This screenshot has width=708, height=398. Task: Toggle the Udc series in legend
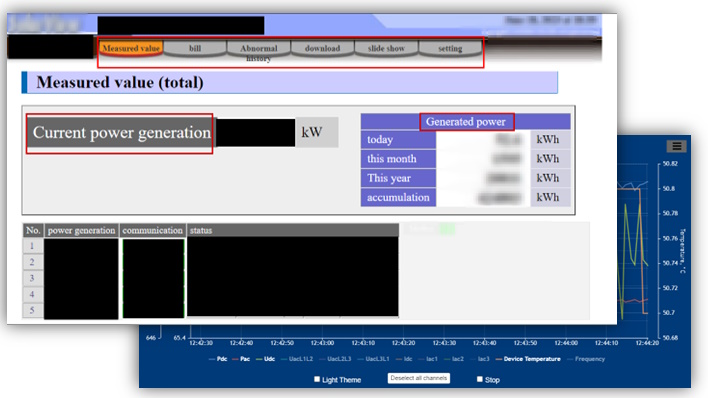click(x=266, y=359)
